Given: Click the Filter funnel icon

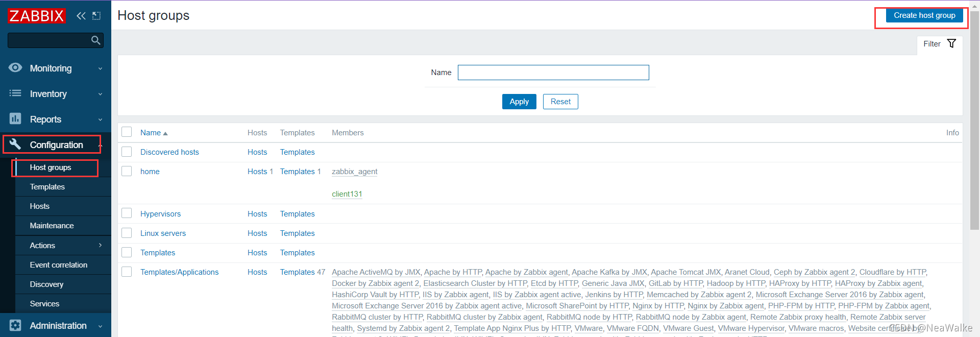Looking at the screenshot, I should 951,43.
